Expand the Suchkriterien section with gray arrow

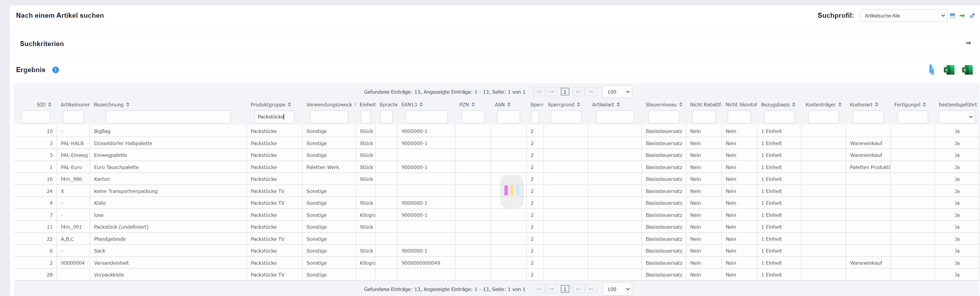coord(968,43)
